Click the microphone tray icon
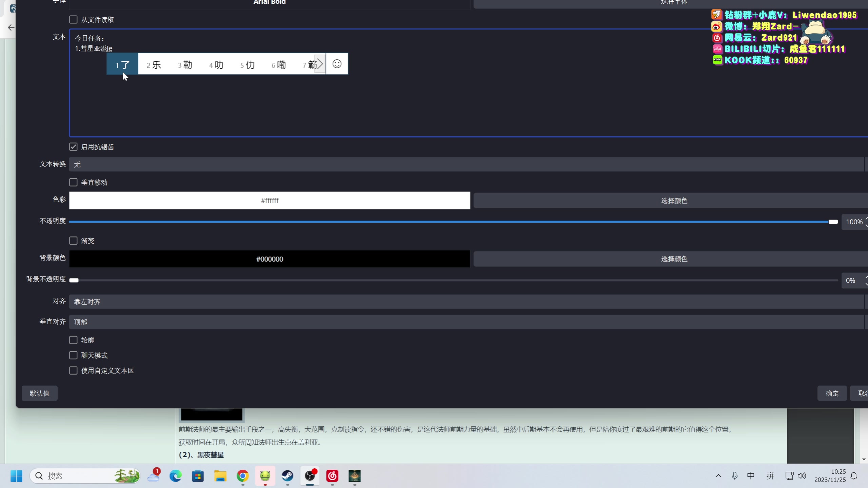868x488 pixels. [734, 476]
